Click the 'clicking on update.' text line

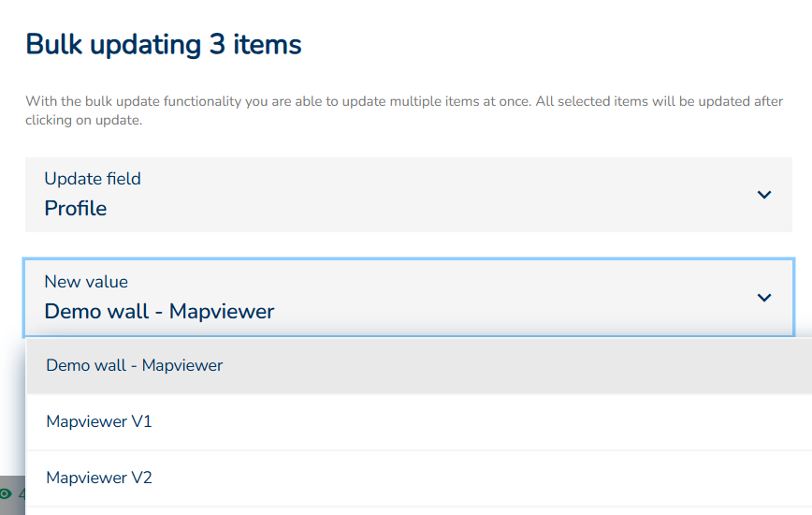pyautogui.click(x=83, y=120)
